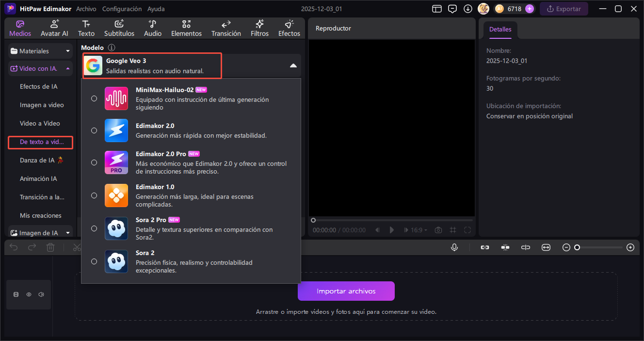Select De texto a video in the sidebar
Viewport: 644px width, 341px height.
40,142
